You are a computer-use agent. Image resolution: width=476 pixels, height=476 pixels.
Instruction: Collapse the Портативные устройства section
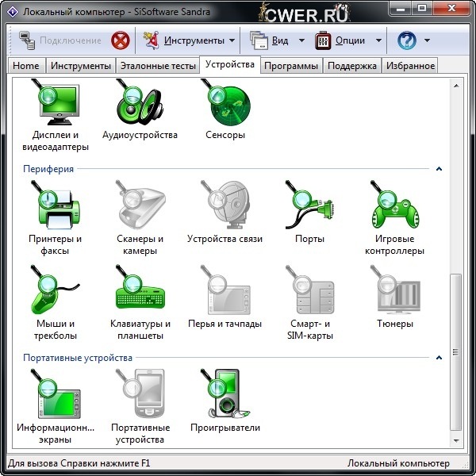(439, 358)
